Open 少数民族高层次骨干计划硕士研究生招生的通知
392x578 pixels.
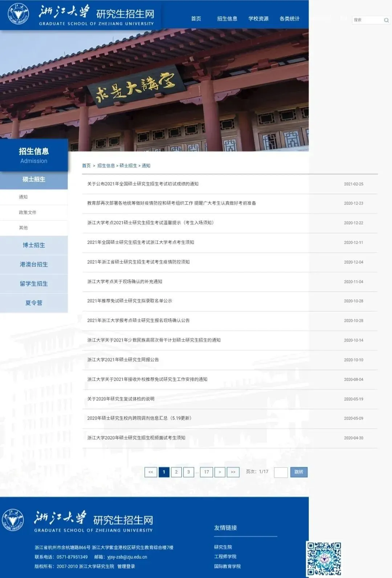click(154, 340)
